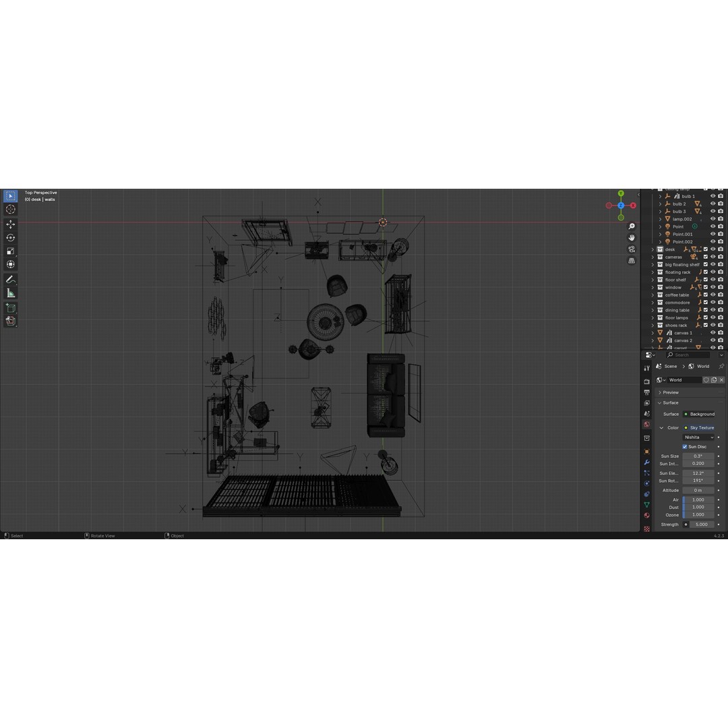728x728 pixels.
Task: Open the Nishita sky type dropdown
Action: [x=698, y=437]
